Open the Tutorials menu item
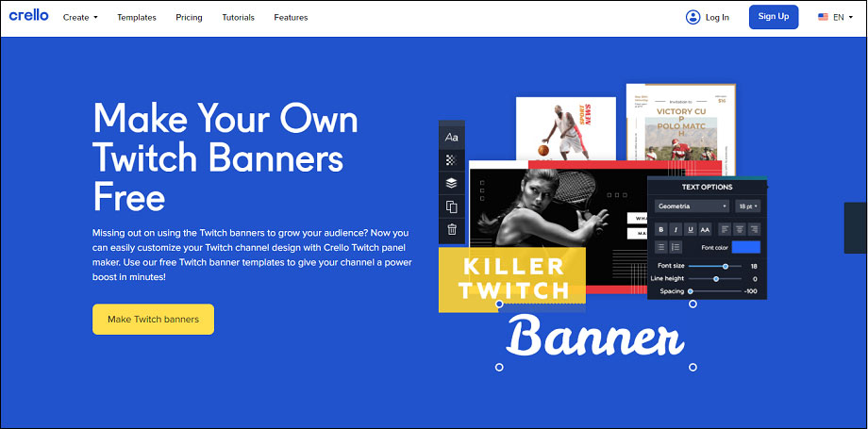The height and width of the screenshot is (429, 868). tap(238, 17)
